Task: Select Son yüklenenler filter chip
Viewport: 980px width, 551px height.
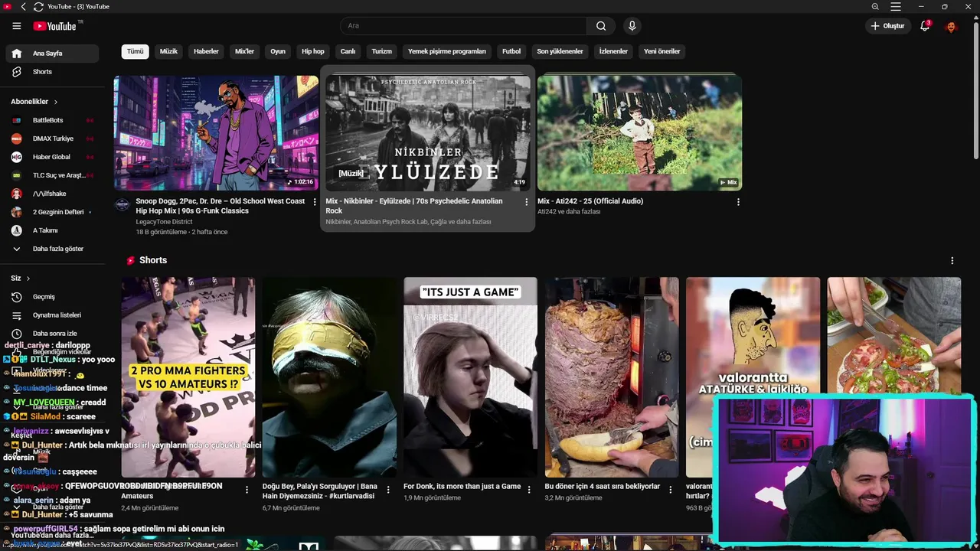Action: (560, 52)
